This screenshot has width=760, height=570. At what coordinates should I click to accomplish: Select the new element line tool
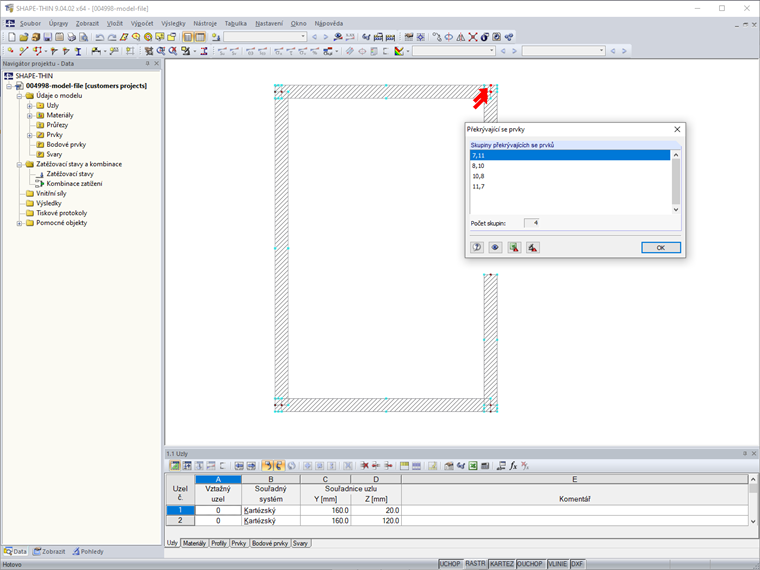23,51
